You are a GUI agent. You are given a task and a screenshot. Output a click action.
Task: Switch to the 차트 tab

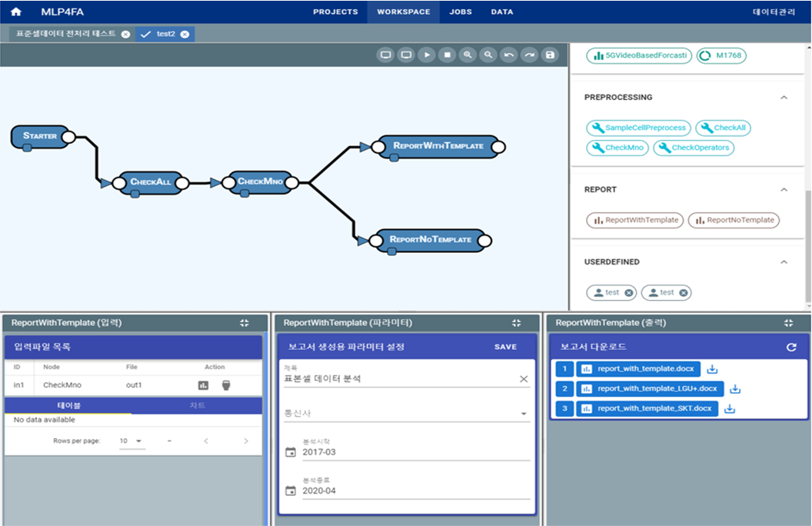pyautogui.click(x=198, y=405)
